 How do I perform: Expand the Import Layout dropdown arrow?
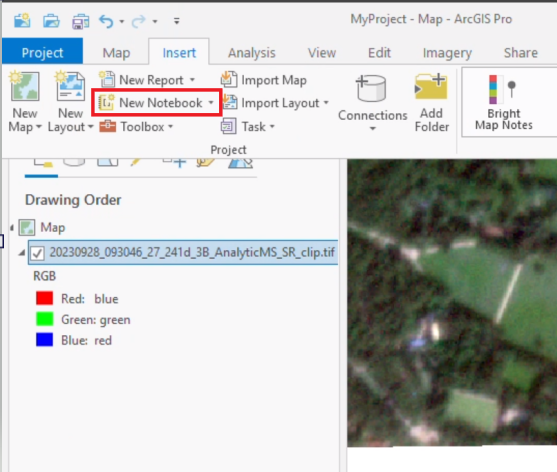pyautogui.click(x=326, y=103)
